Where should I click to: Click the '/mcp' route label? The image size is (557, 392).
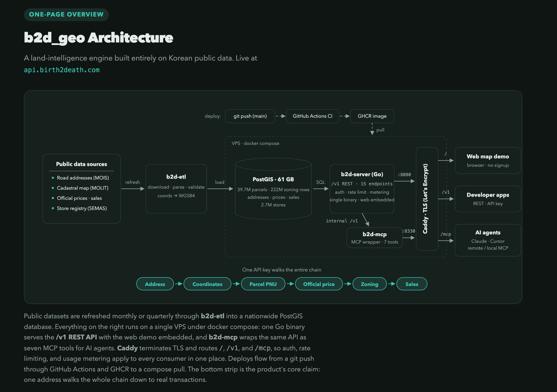(x=446, y=234)
